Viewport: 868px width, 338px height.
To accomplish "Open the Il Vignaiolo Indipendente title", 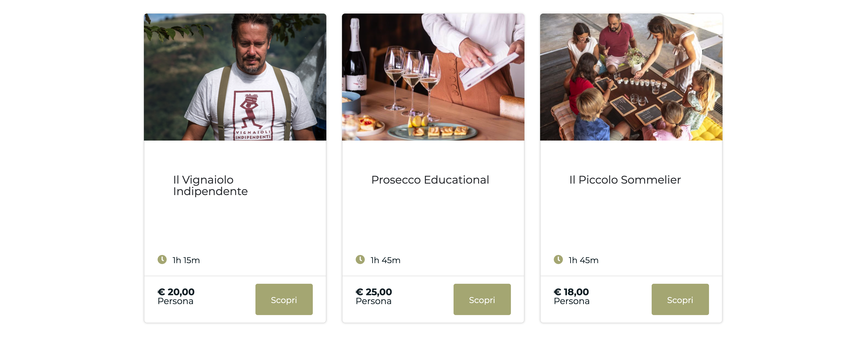I will pos(210,185).
